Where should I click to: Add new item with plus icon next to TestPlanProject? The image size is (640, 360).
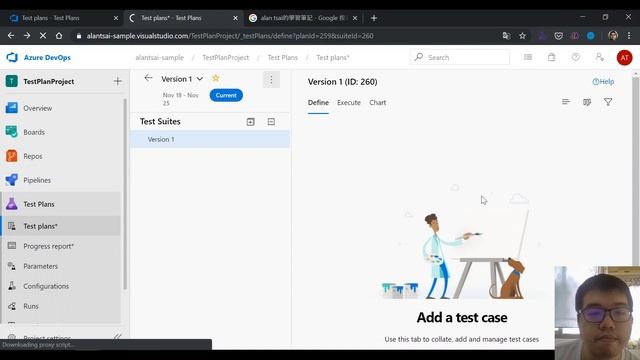118,81
